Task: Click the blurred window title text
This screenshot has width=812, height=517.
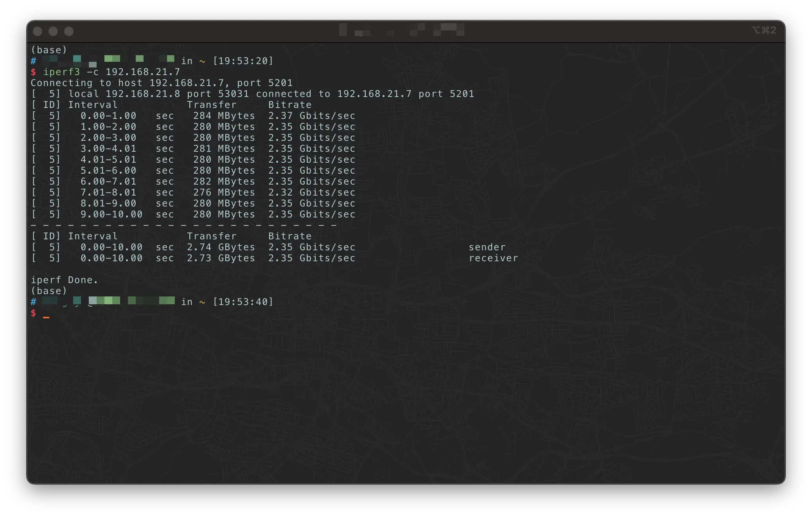Action: pyautogui.click(x=402, y=30)
